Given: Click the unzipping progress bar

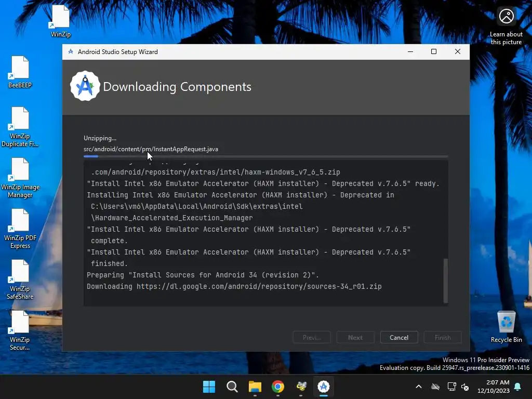Looking at the screenshot, I should 265,156.
